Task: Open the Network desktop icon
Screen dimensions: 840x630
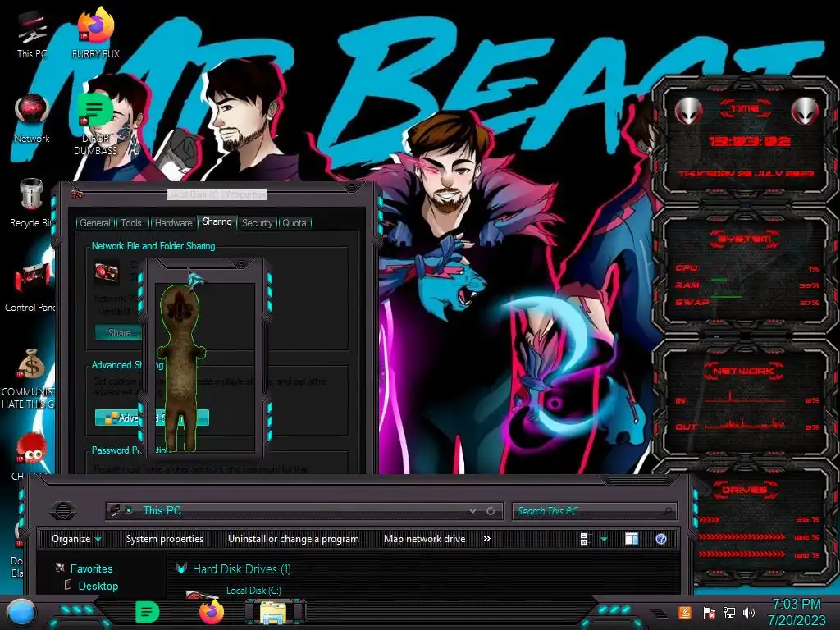Action: pyautogui.click(x=32, y=119)
